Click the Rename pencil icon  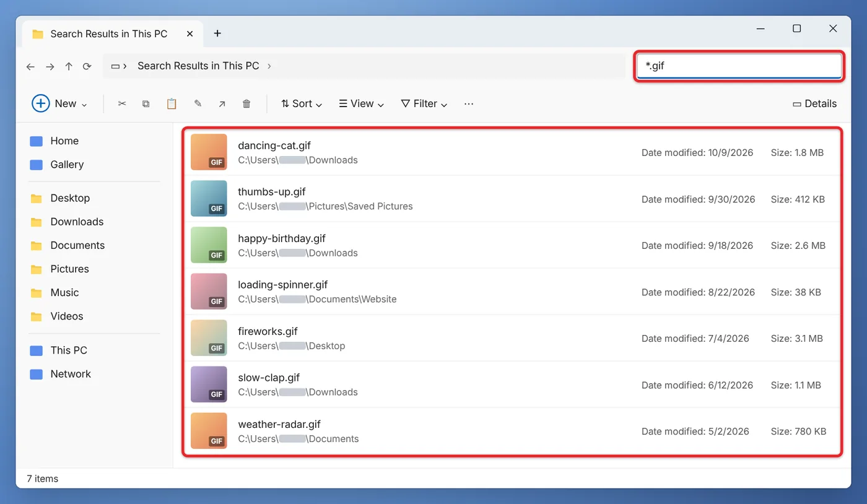(198, 103)
